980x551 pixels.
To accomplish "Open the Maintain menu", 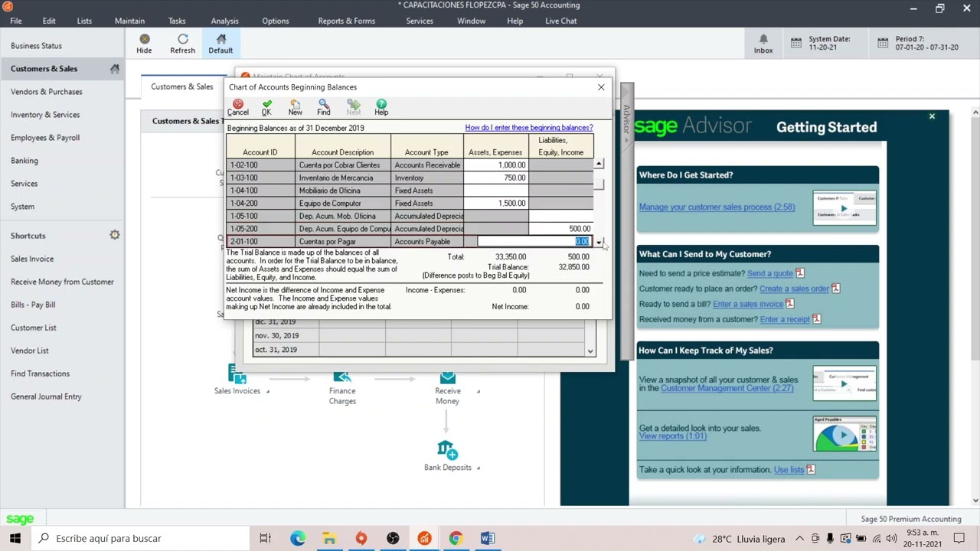I will point(129,21).
